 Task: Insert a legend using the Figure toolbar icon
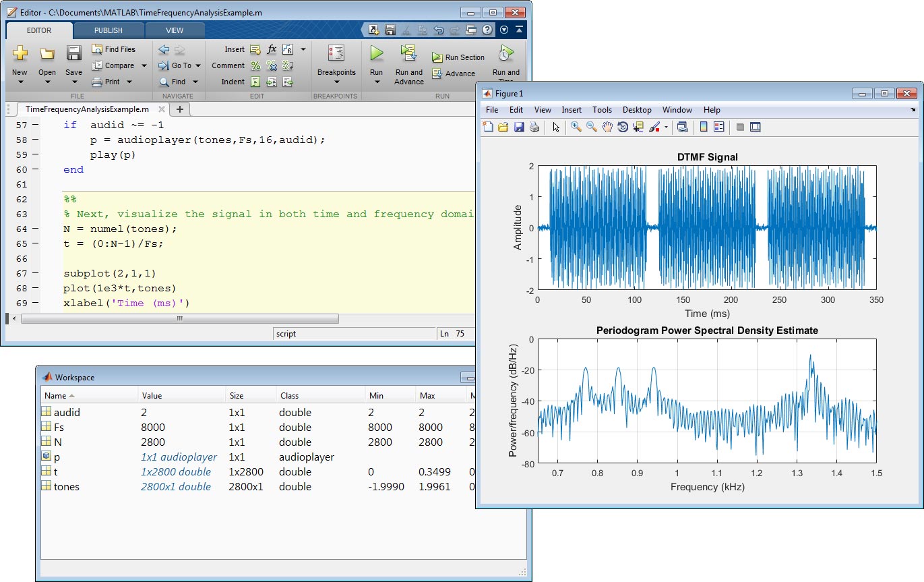click(718, 127)
